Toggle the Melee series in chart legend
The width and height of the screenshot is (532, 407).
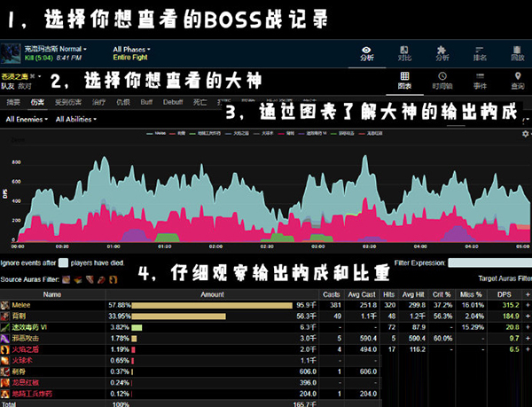tap(159, 134)
